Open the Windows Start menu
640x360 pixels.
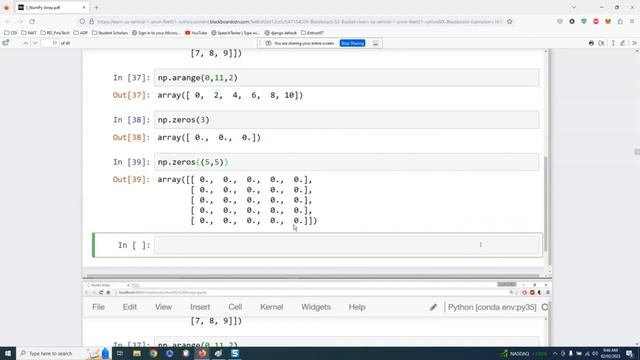(x=8, y=353)
